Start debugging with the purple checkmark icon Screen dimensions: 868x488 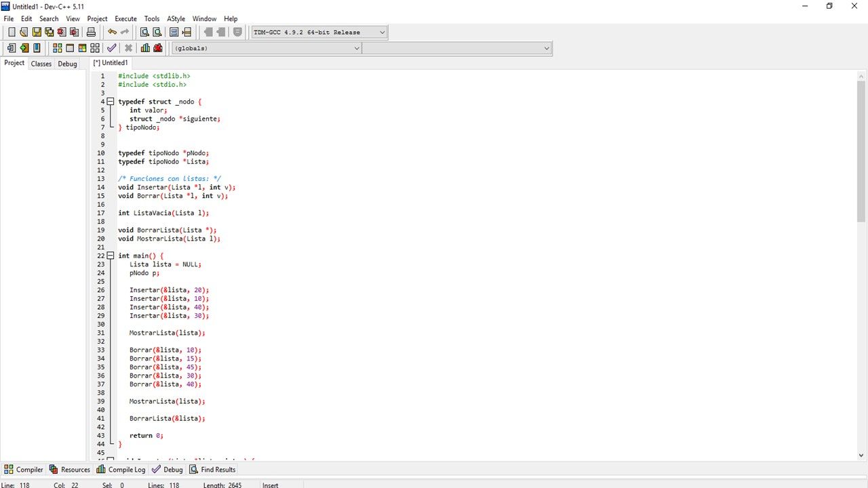(111, 48)
